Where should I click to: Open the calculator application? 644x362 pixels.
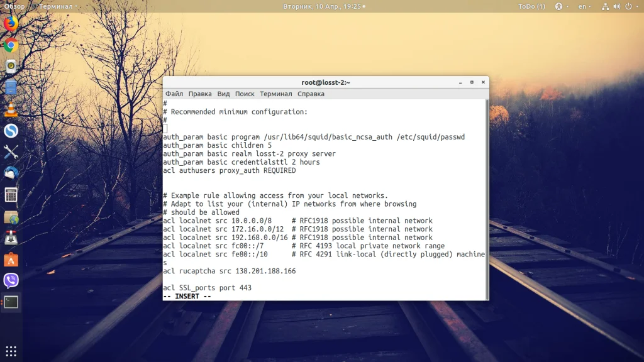[x=11, y=195]
